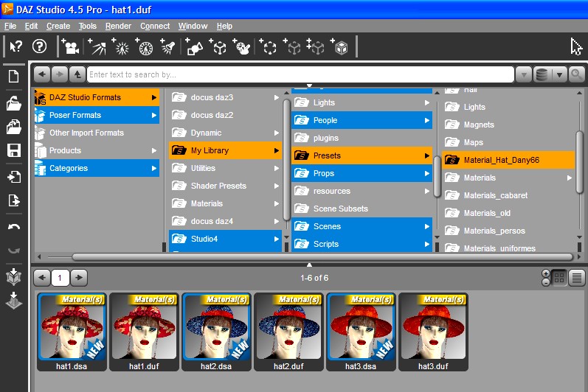Switch to grid thumbnail view
The height and width of the screenshot is (392, 588).
(x=559, y=278)
